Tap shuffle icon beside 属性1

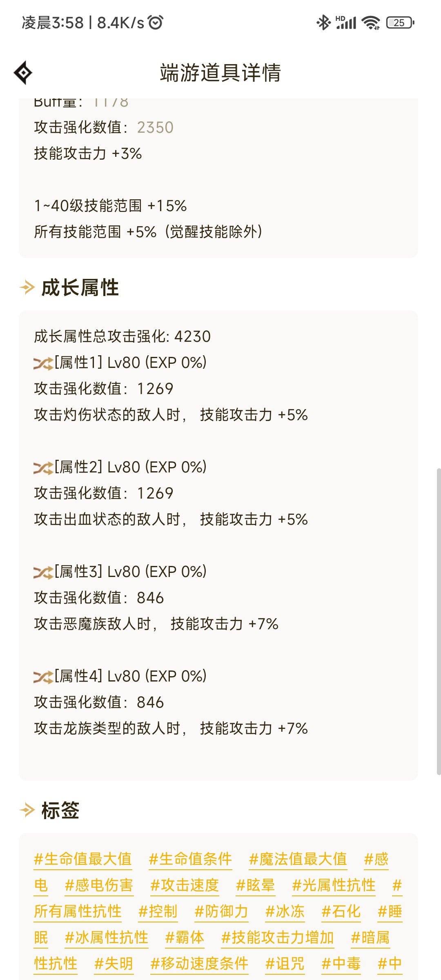click(x=43, y=363)
